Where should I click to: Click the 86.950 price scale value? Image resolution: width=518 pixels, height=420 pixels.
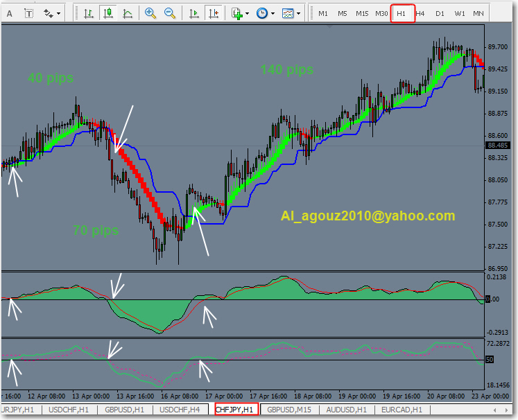coord(498,268)
